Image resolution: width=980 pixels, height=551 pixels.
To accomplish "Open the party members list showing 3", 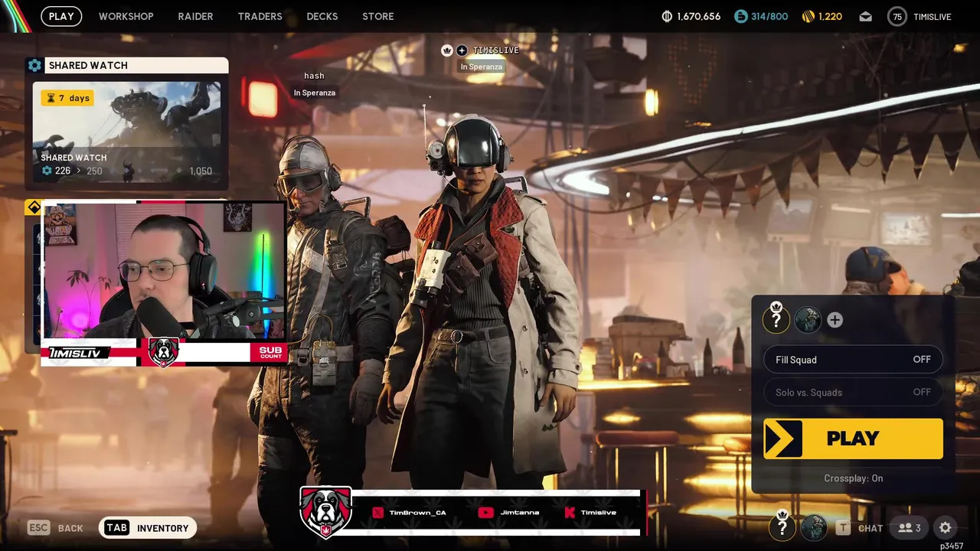I will coord(910,528).
